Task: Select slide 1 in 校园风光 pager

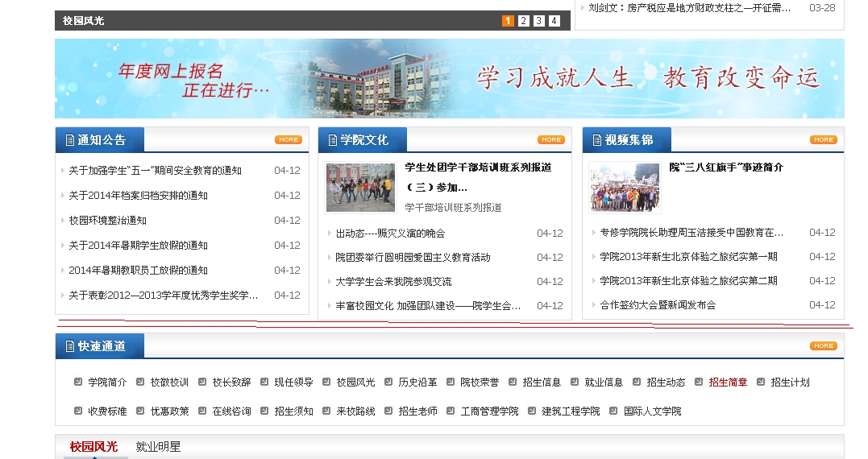Action: (508, 21)
